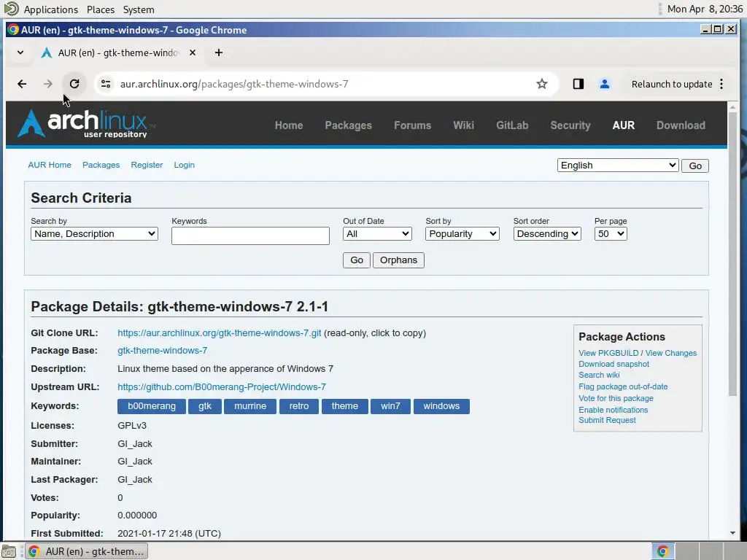This screenshot has width=747, height=560.
Task: Close the AUR gtk-theme-windows tab
Action: [193, 52]
